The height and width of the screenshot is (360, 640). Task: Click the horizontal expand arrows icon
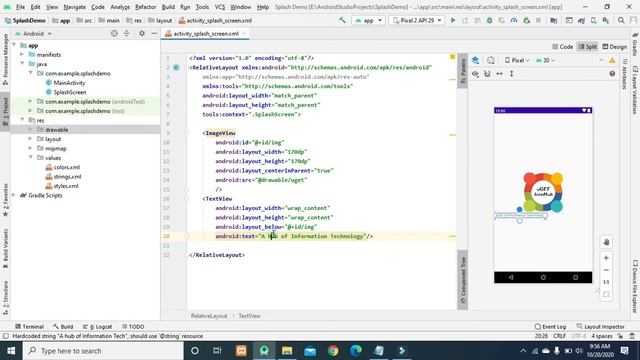click(x=499, y=74)
